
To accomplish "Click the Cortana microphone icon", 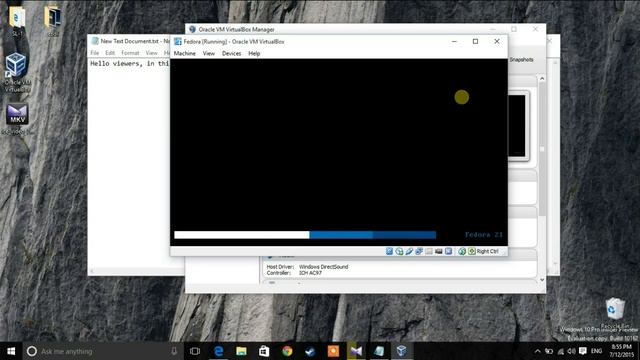I will tap(174, 351).
